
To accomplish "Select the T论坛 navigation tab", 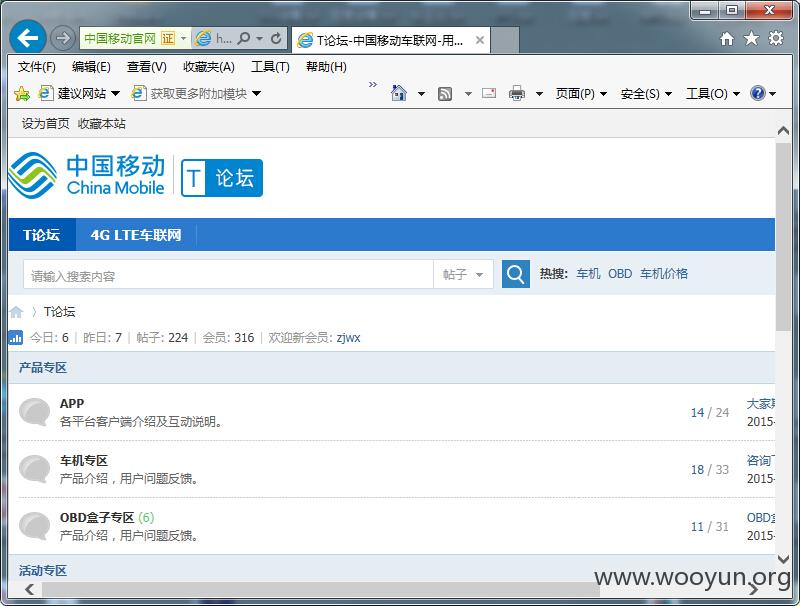I will pos(42,235).
